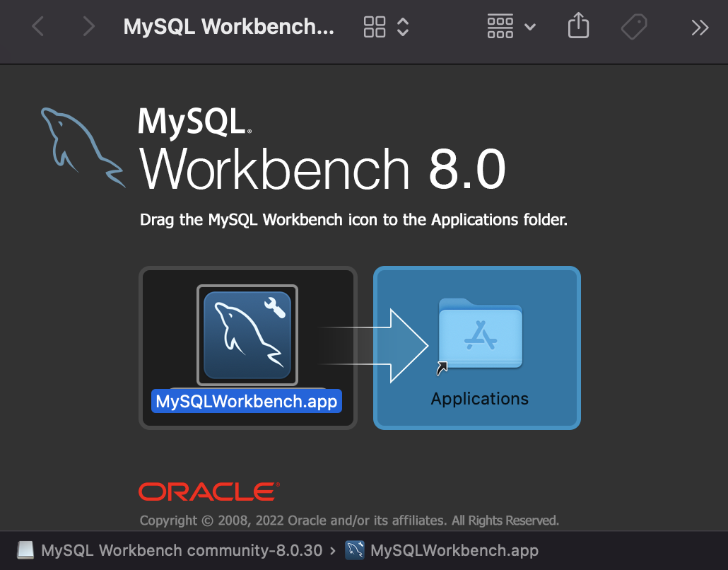Click MySQLWorkbench.app in the path bar
The width and height of the screenshot is (728, 570).
(x=454, y=550)
